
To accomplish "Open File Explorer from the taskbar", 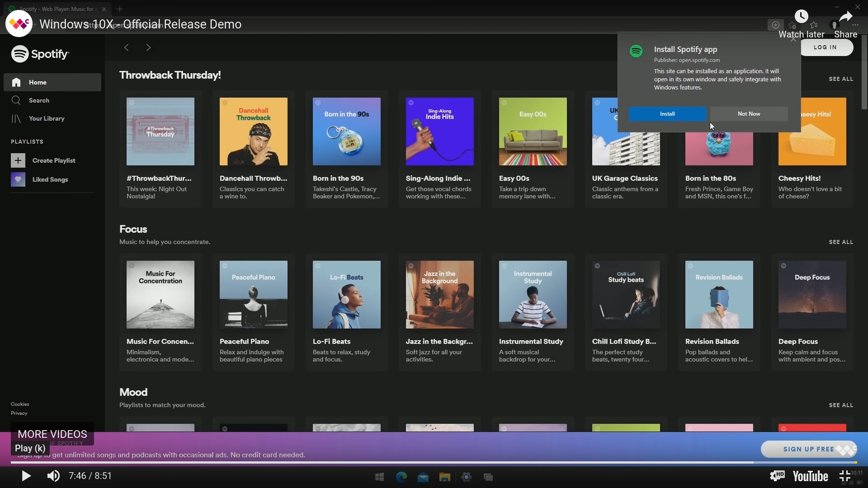I will (445, 477).
